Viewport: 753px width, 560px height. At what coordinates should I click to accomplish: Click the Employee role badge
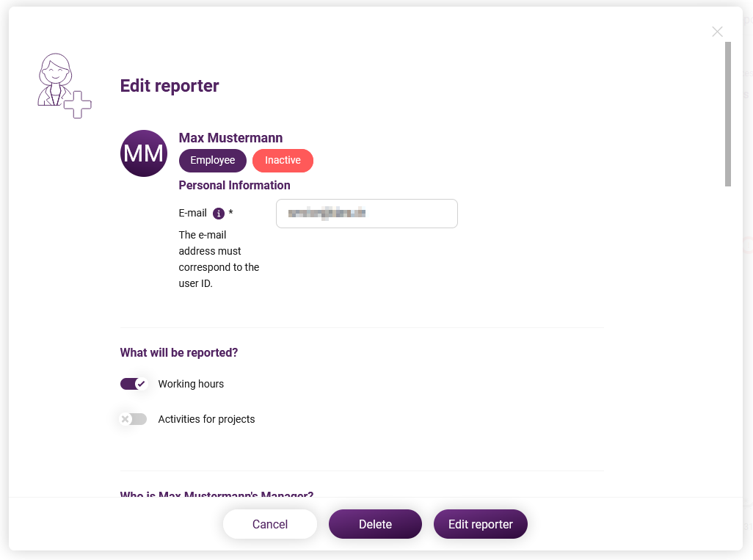[213, 161]
